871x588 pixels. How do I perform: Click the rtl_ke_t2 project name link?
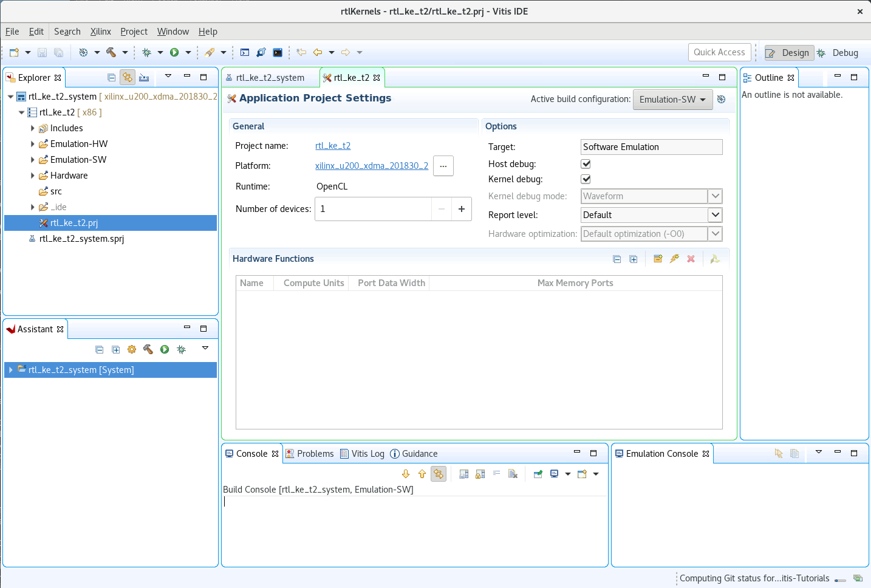coord(333,146)
